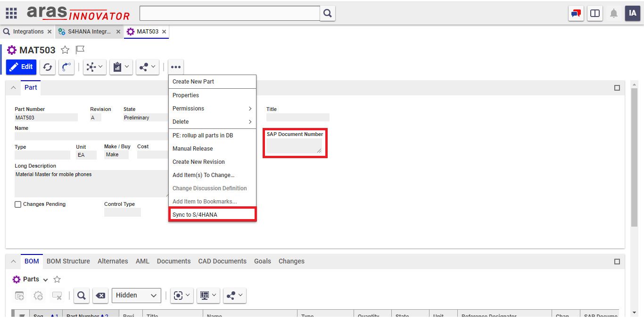Click the Title field
Viewport: 644px width, 322px height.
click(298, 118)
